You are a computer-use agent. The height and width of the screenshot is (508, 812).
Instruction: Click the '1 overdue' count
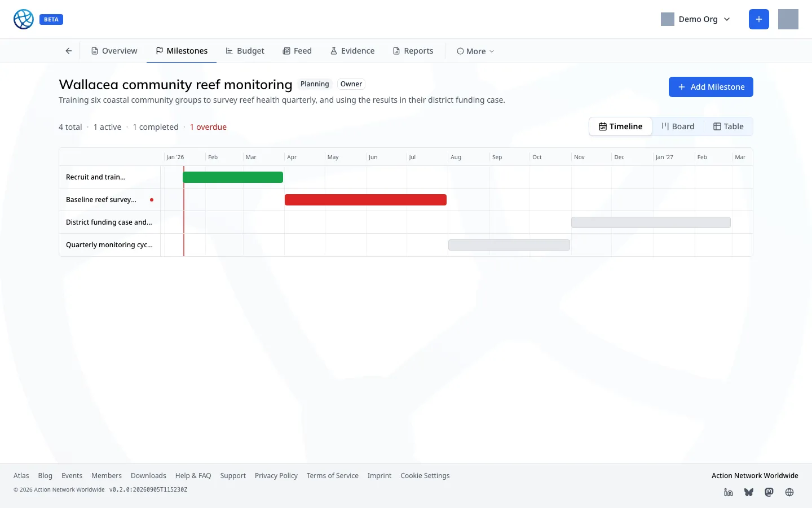[x=208, y=127]
